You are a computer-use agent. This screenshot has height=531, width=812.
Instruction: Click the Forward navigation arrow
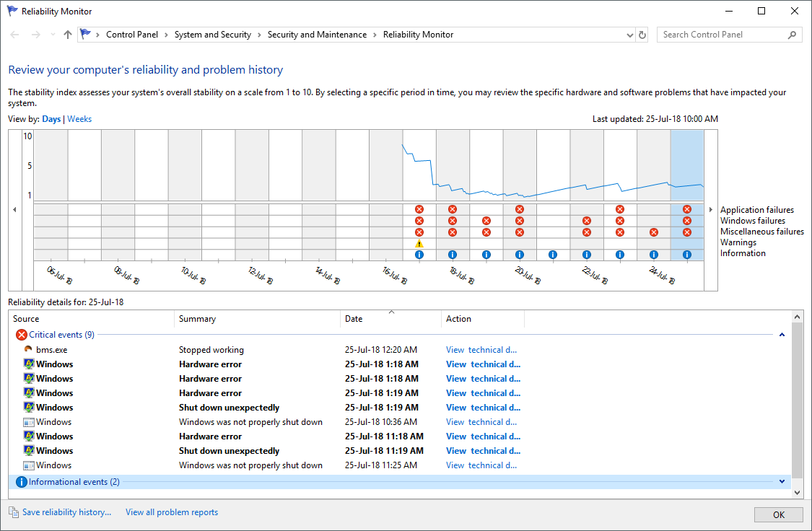point(36,35)
